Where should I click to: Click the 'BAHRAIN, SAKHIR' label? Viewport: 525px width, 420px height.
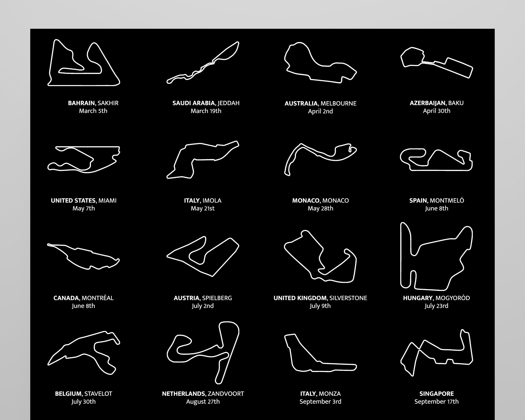point(93,103)
